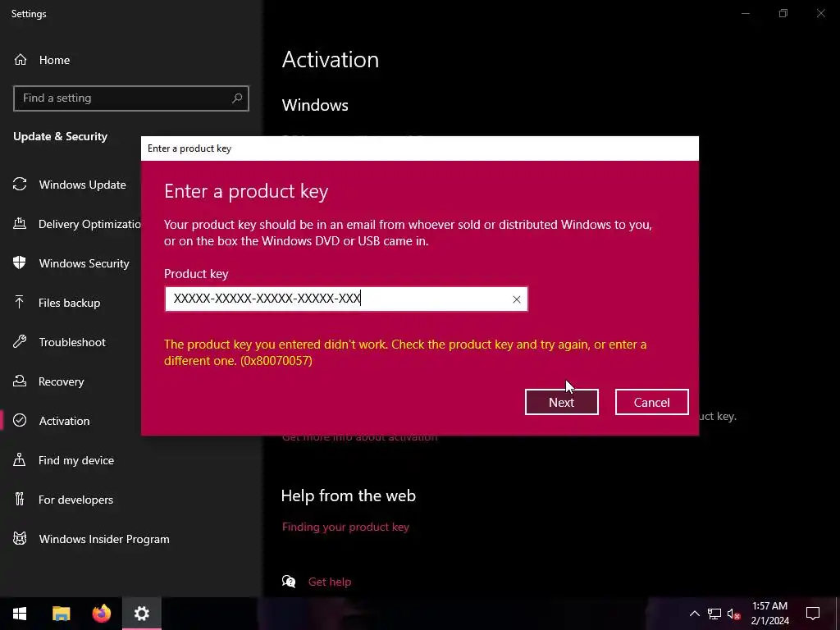Select For developers in the sidebar
840x630 pixels.
point(75,500)
